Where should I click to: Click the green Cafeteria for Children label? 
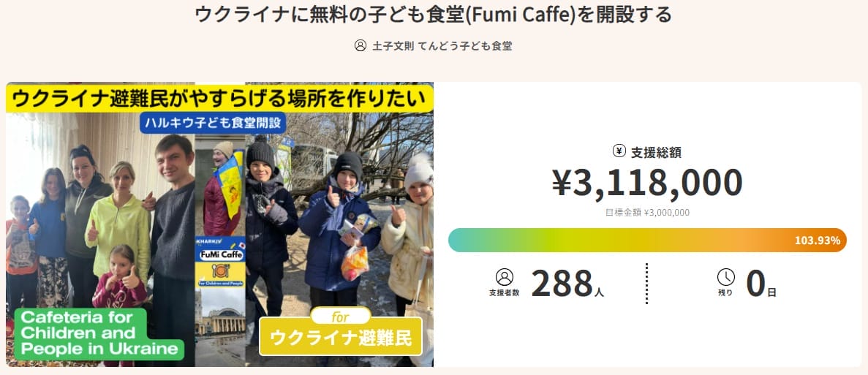pyautogui.click(x=97, y=333)
